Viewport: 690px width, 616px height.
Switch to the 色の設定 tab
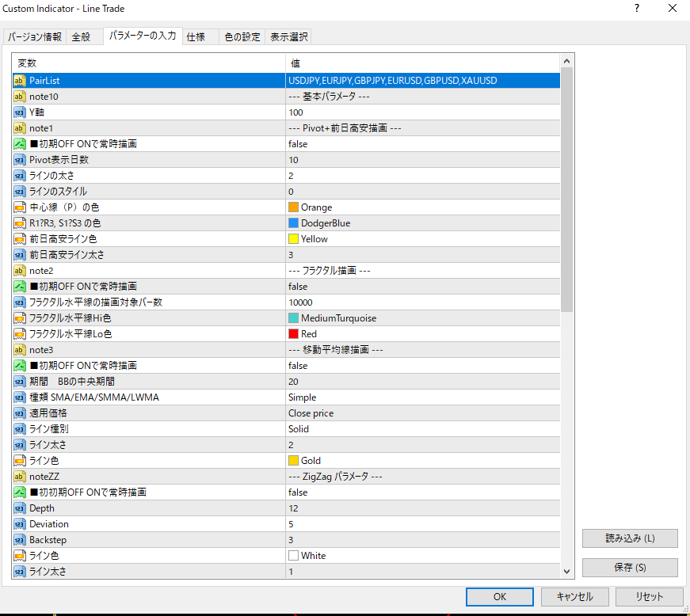point(242,37)
